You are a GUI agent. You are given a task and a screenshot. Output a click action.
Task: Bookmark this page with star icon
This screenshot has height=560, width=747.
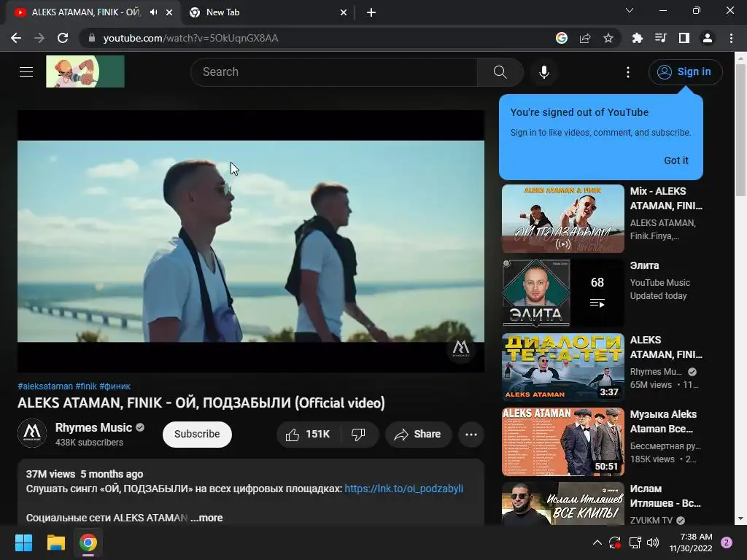coord(608,38)
